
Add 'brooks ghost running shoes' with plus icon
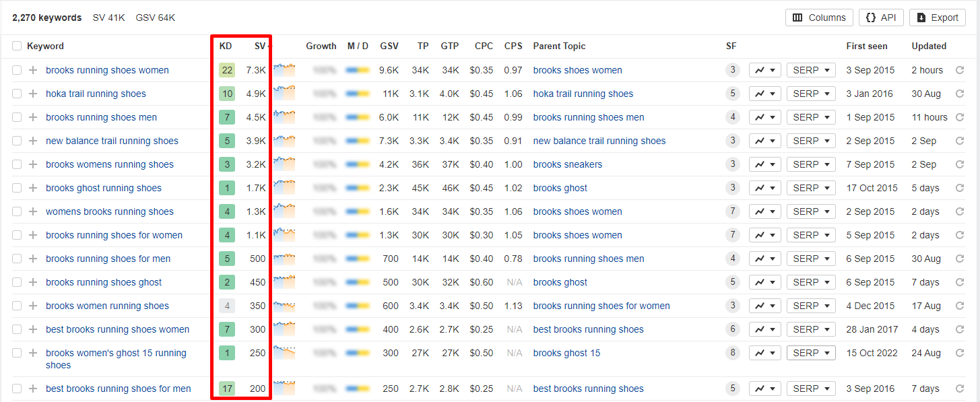33,188
